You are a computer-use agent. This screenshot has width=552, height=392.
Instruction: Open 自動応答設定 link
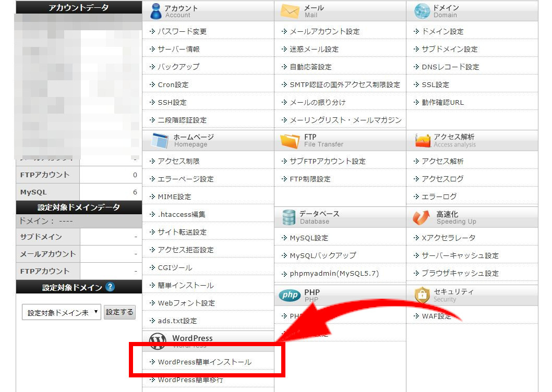[310, 67]
